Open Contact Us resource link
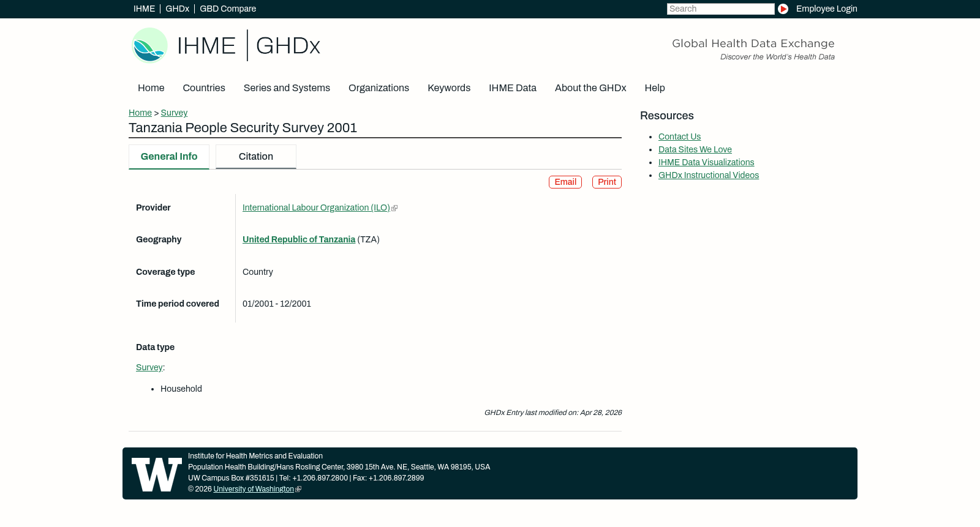Image resolution: width=980 pixels, height=527 pixels. (679, 137)
